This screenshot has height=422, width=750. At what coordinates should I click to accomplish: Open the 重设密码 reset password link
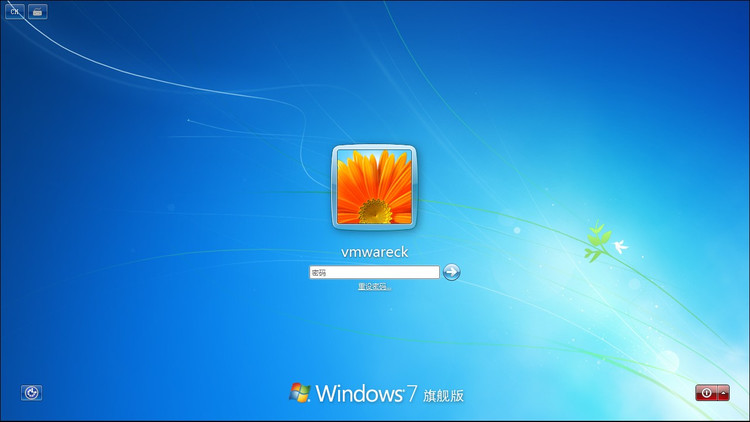point(375,287)
